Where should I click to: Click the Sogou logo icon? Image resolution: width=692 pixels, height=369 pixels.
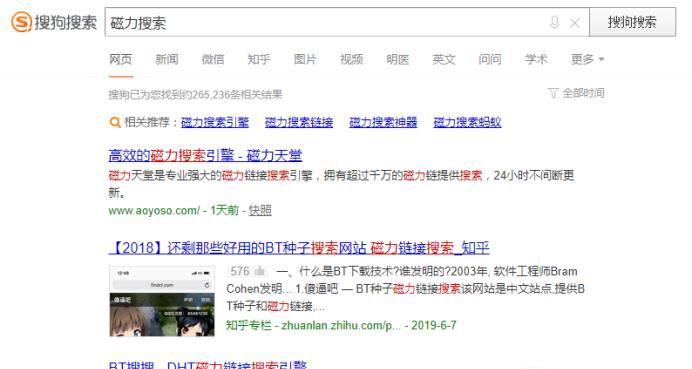pyautogui.click(x=22, y=22)
